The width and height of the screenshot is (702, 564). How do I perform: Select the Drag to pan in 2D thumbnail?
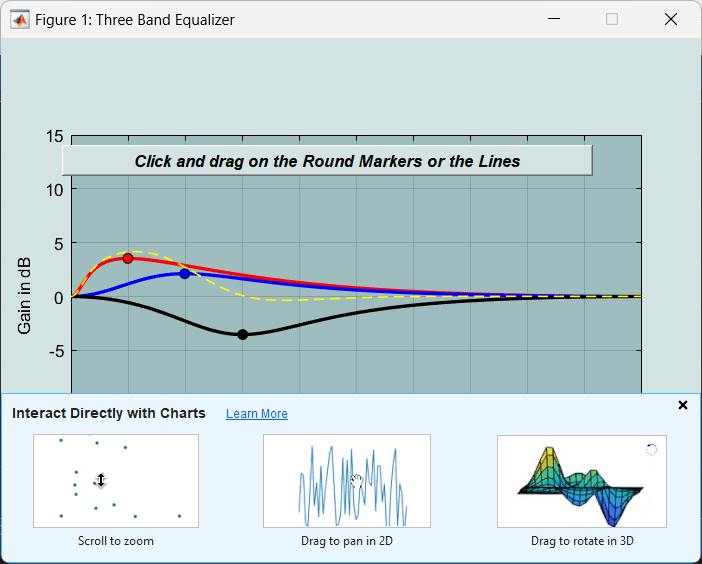[347, 481]
